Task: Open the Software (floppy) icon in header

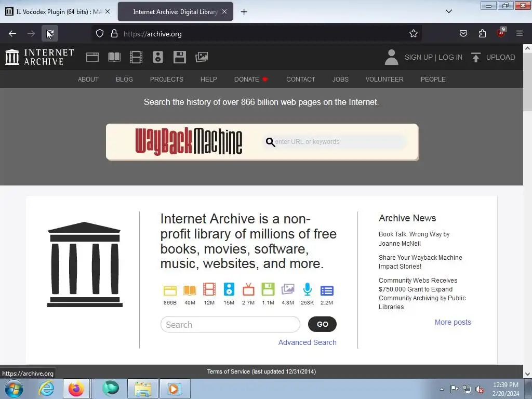Action: tap(179, 57)
